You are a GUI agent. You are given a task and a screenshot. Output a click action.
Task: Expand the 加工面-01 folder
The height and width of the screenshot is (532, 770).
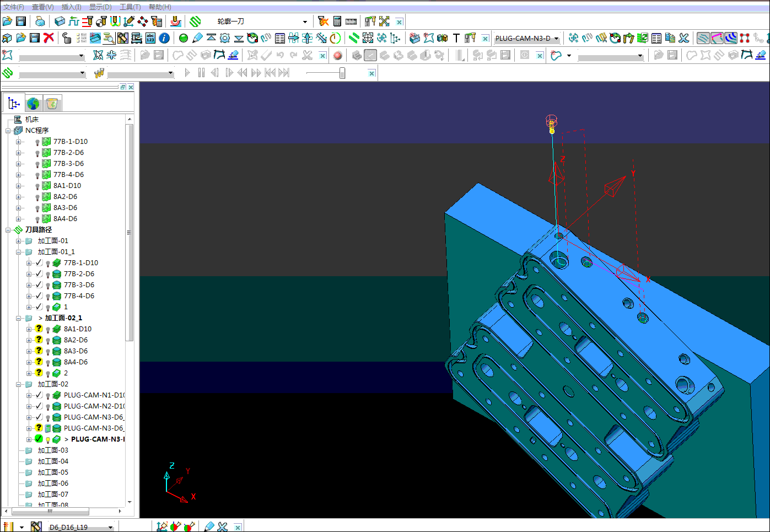coord(19,241)
